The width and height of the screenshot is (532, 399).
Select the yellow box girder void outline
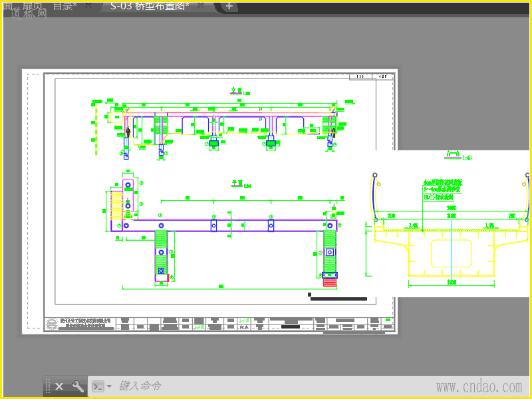[x=452, y=253]
